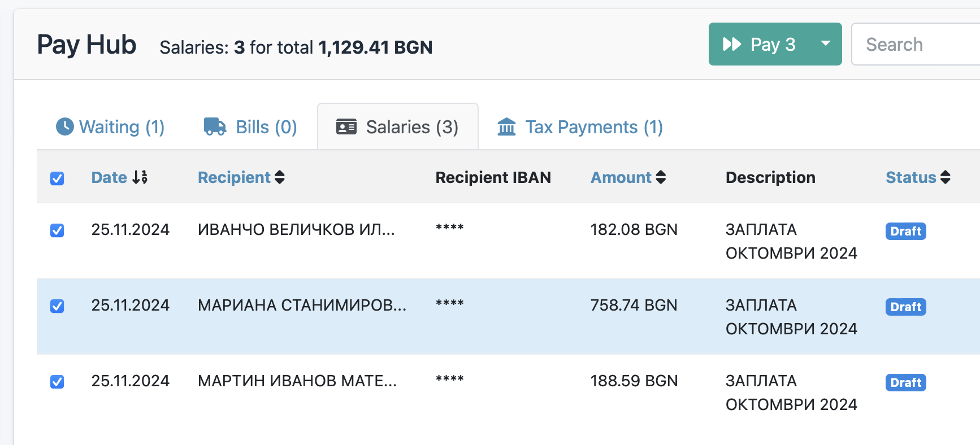Click the sort arrows next to Recipient
Image resolution: width=980 pixels, height=445 pixels.
tap(280, 177)
